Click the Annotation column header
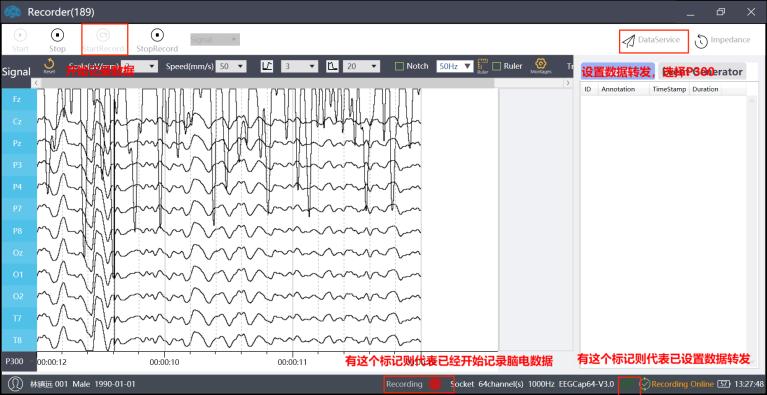Screen dimensions: 767x395 point(618,89)
